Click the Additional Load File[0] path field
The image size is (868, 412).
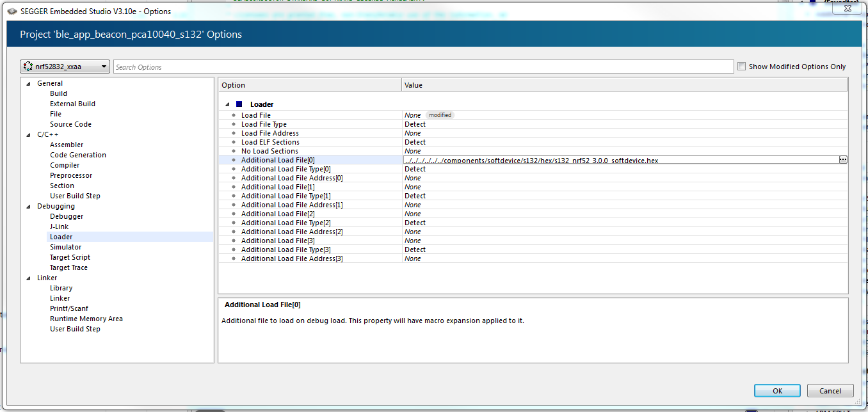[x=620, y=160]
